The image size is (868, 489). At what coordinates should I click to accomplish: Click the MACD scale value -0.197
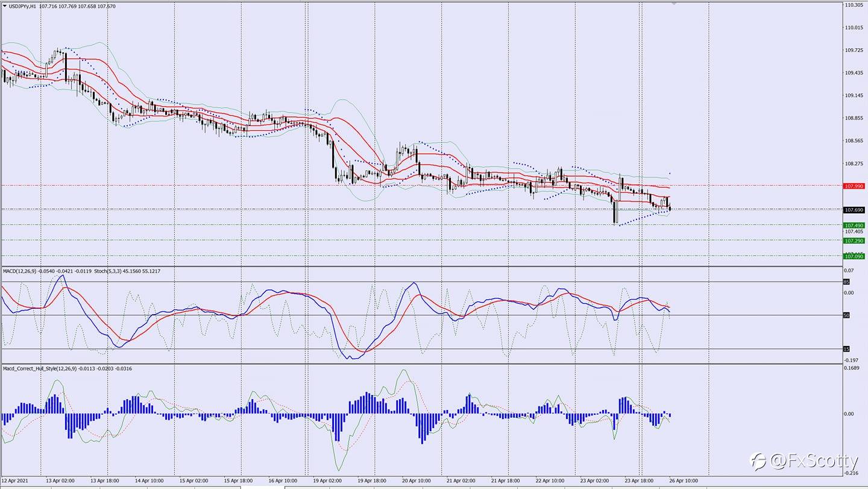click(852, 360)
